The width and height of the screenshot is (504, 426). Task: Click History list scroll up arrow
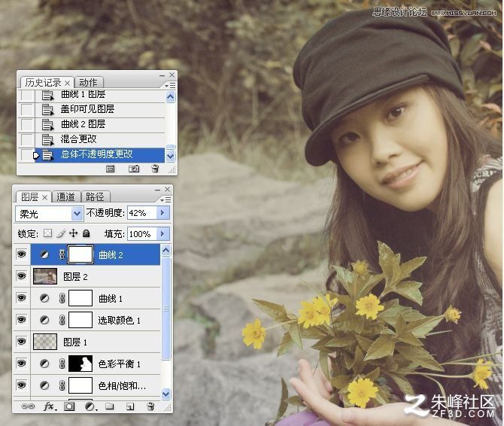pos(170,96)
